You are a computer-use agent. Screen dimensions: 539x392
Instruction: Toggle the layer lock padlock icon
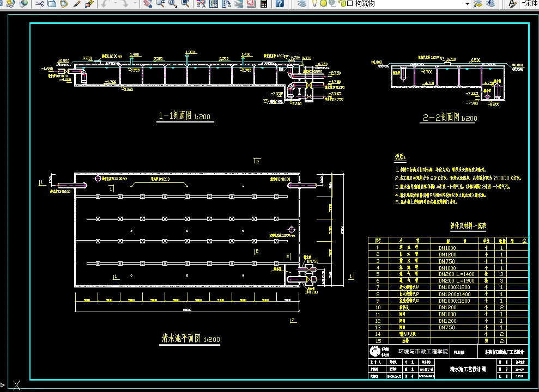[342, 3]
